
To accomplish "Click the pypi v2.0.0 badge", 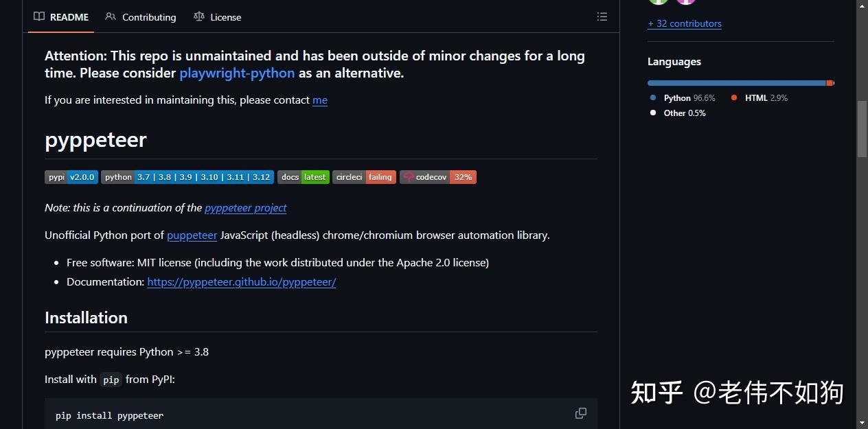I will [71, 177].
